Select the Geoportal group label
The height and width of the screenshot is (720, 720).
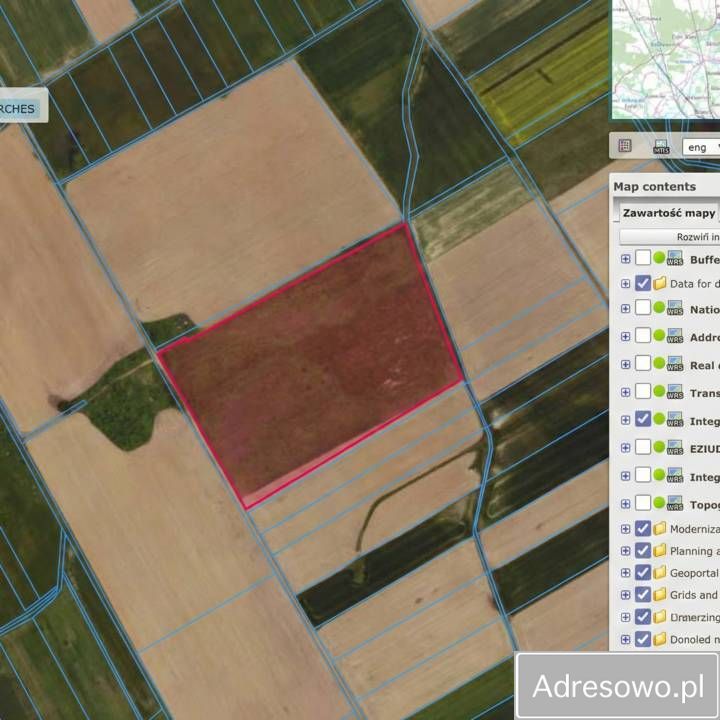(694, 573)
